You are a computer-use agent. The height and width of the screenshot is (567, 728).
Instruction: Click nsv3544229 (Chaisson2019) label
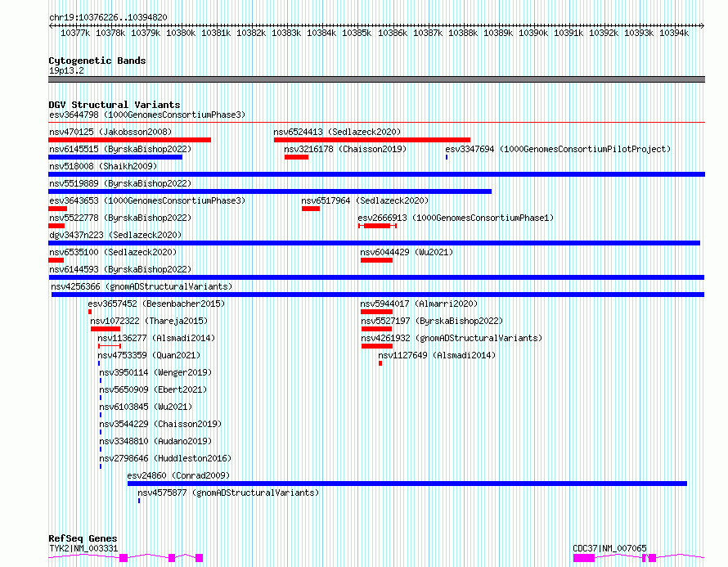pos(160,424)
